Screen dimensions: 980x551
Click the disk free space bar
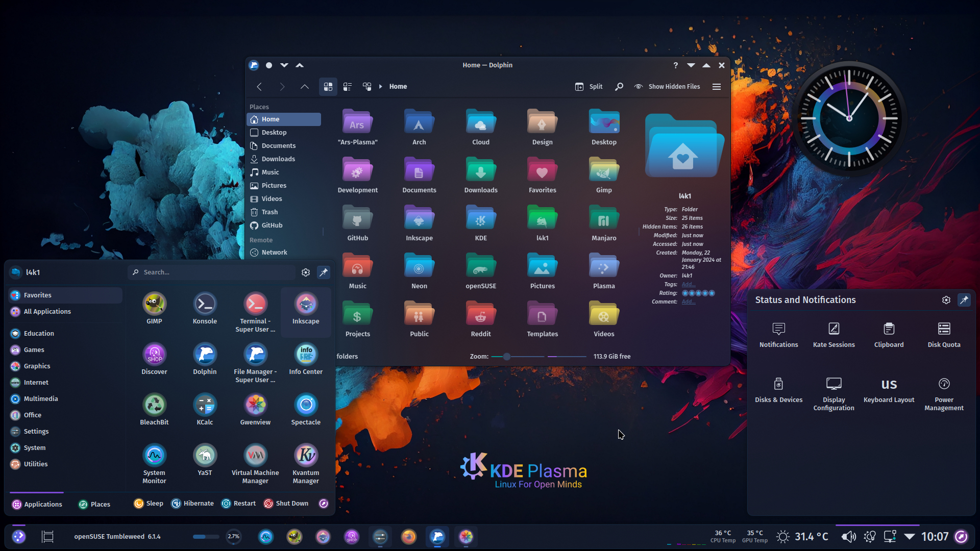pyautogui.click(x=567, y=357)
